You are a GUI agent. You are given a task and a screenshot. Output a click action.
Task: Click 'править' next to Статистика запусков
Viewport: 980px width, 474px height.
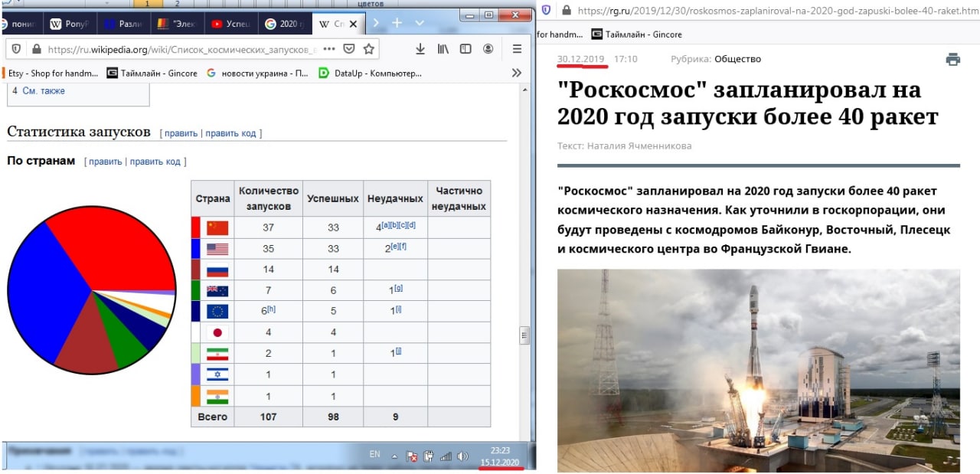click(181, 133)
